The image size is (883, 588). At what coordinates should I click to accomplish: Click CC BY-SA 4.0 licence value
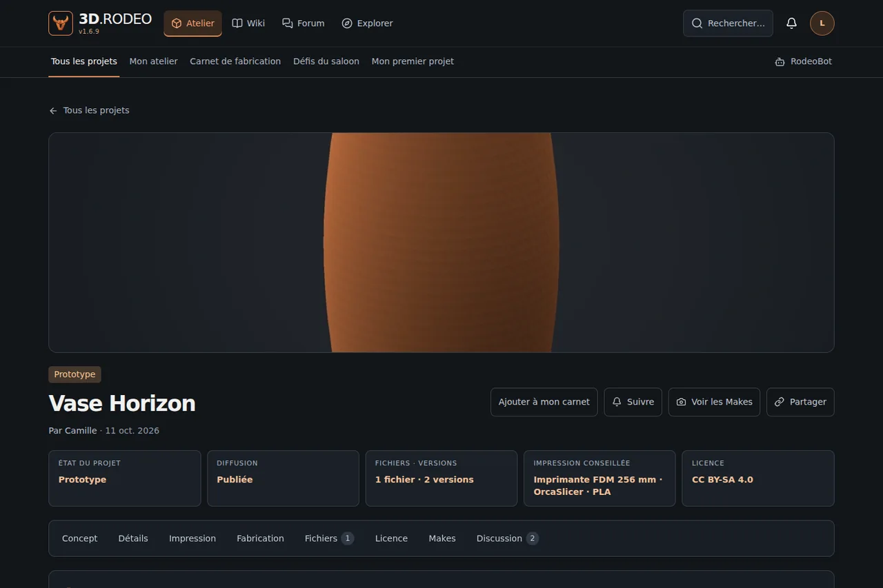(722, 480)
